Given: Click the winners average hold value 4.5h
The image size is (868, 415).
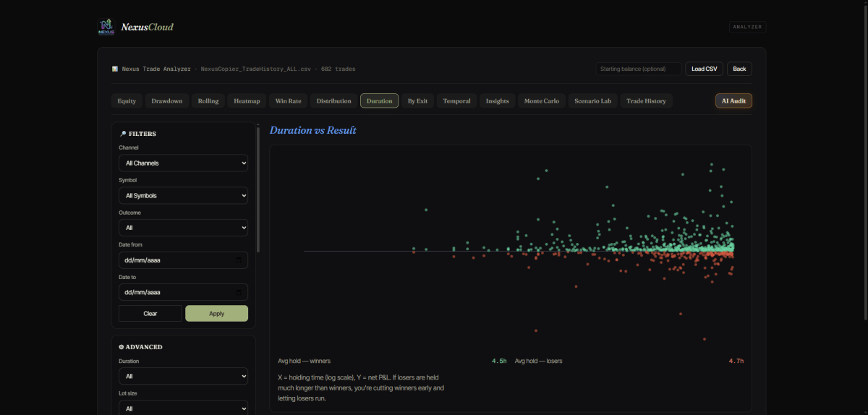Looking at the screenshot, I should [499, 361].
